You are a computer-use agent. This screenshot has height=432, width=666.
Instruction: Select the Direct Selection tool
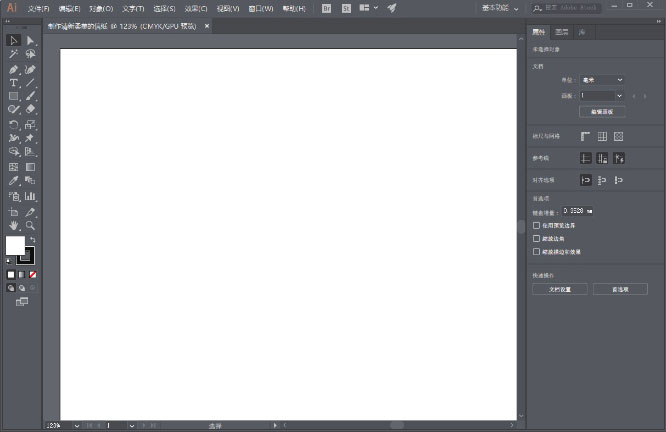point(31,41)
